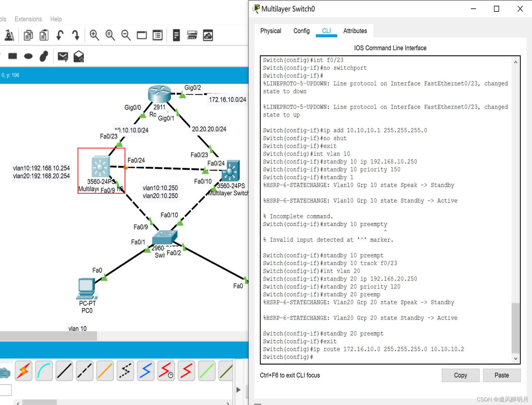The image size is (532, 405).
Task: Click the Zoom Out magnifier icon
Action: pos(126,36)
